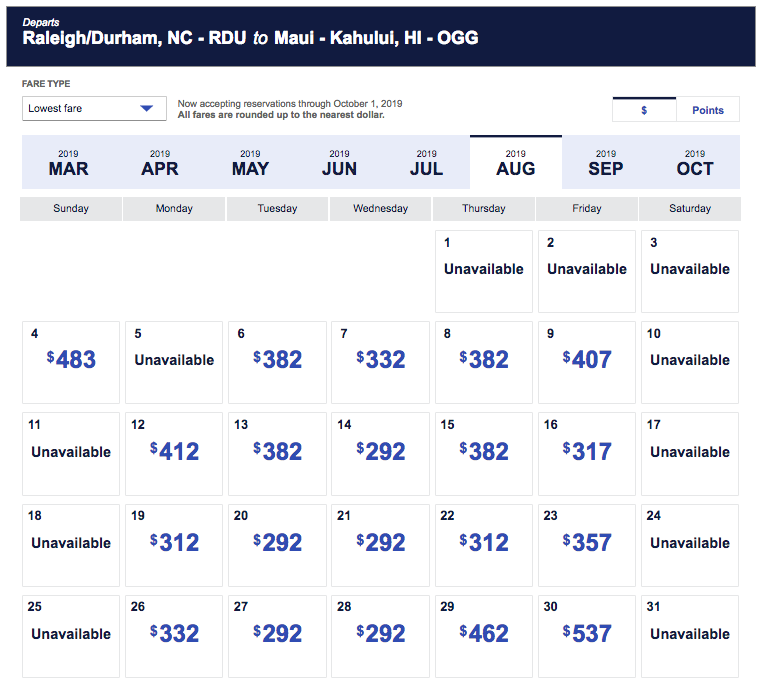This screenshot has width=764, height=684.
Task: Open the Lowest fare dropdown
Action: pyautogui.click(x=94, y=108)
